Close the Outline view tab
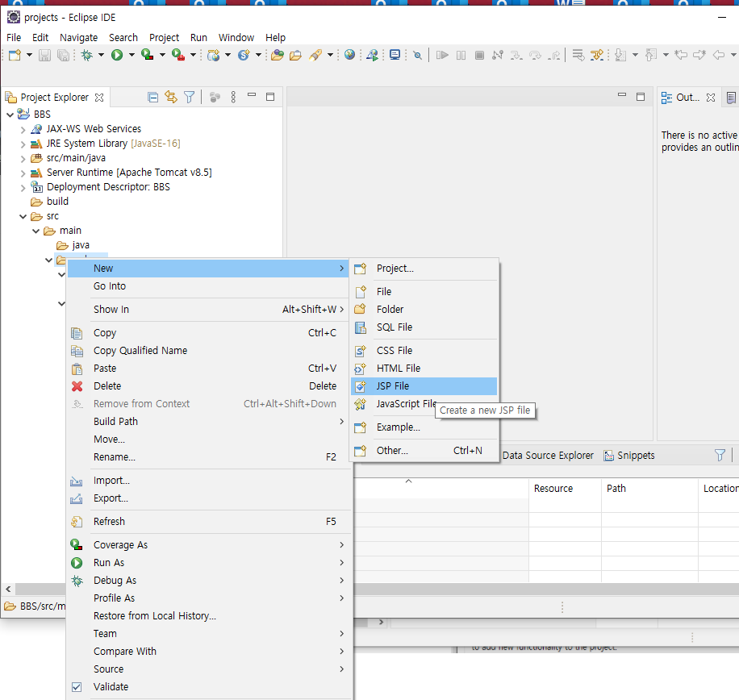The image size is (739, 700). click(x=711, y=98)
